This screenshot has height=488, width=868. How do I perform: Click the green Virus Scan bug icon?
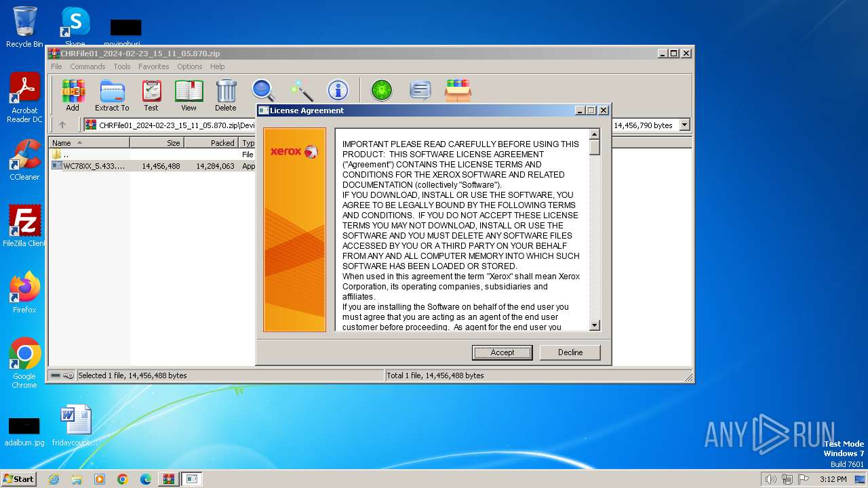pos(382,90)
